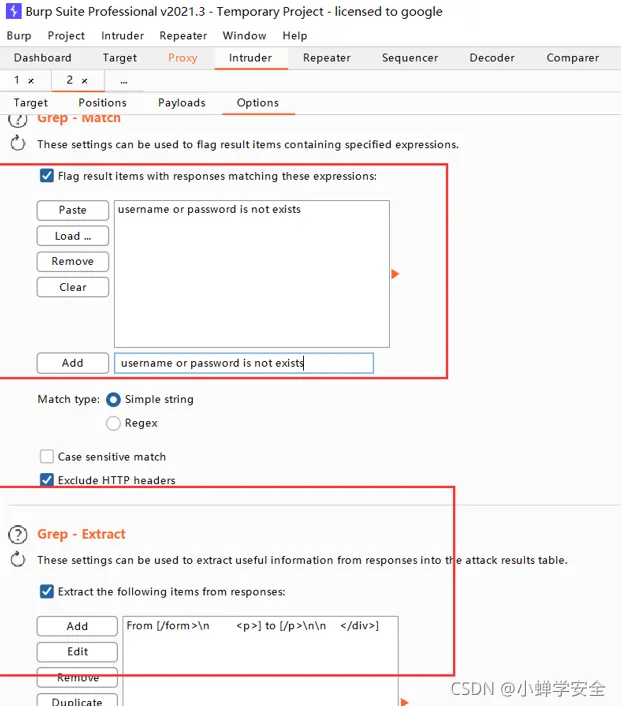Focus the new match expression input field
Image resolution: width=621 pixels, height=706 pixels.
click(244, 363)
